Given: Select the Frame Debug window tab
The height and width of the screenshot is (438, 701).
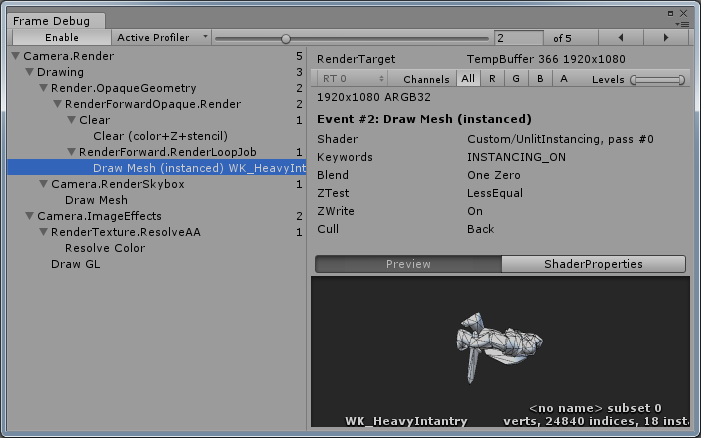Looking at the screenshot, I should coord(51,20).
